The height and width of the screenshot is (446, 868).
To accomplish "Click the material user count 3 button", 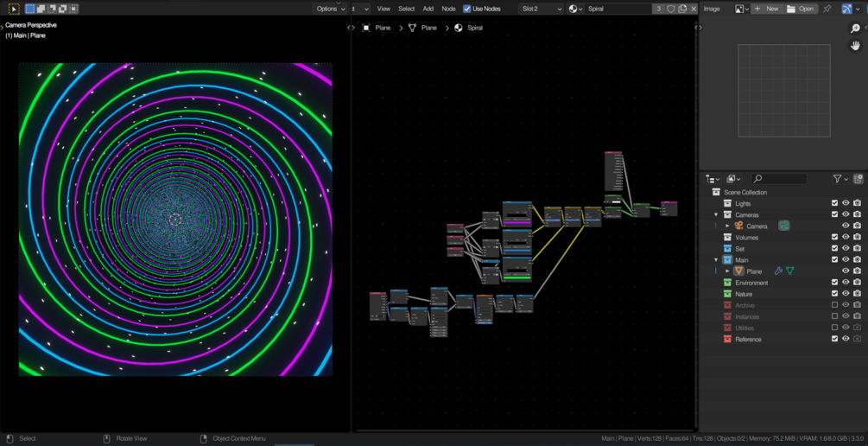I will point(659,9).
